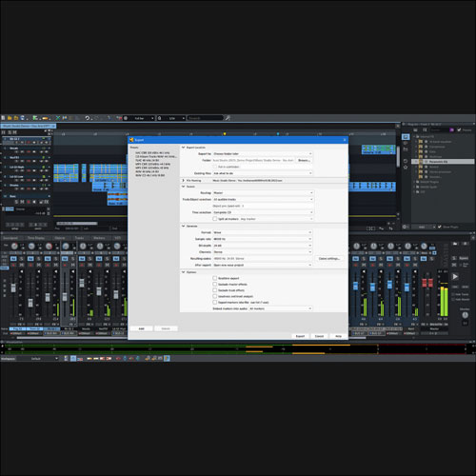This screenshot has width=476, height=476.
Task: Click the Export dialog's yellow app icon in title bar
Action: 131,140
